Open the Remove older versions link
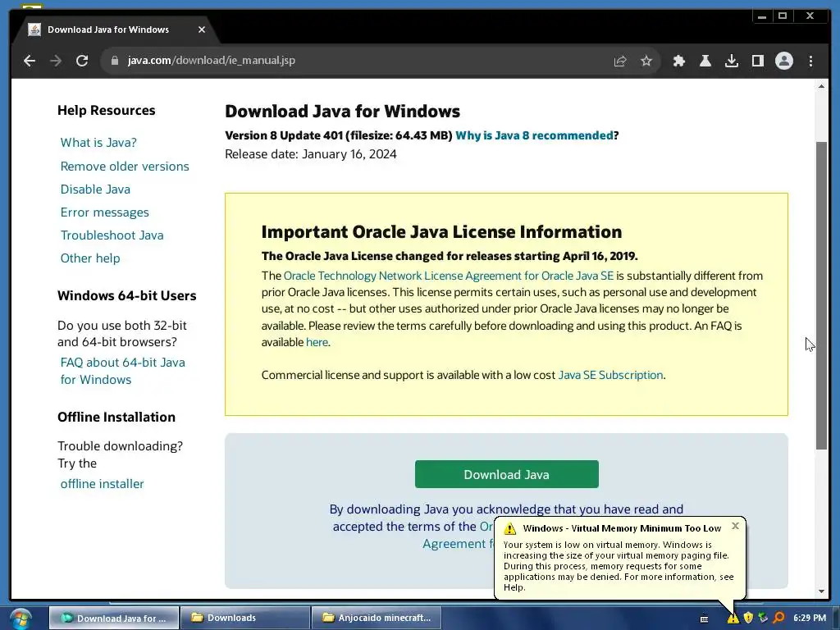Image resolution: width=840 pixels, height=630 pixels. tap(125, 166)
